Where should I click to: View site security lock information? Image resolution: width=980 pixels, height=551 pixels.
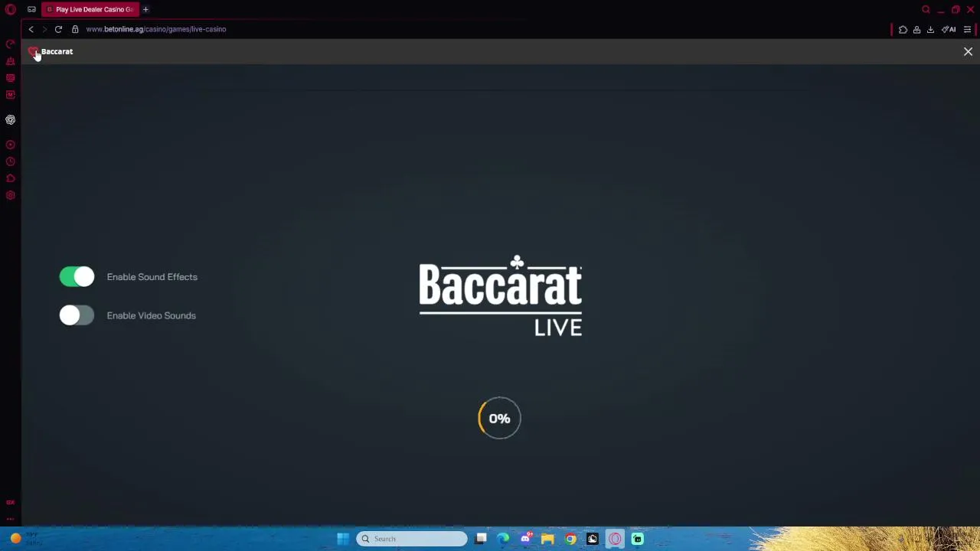click(75, 29)
